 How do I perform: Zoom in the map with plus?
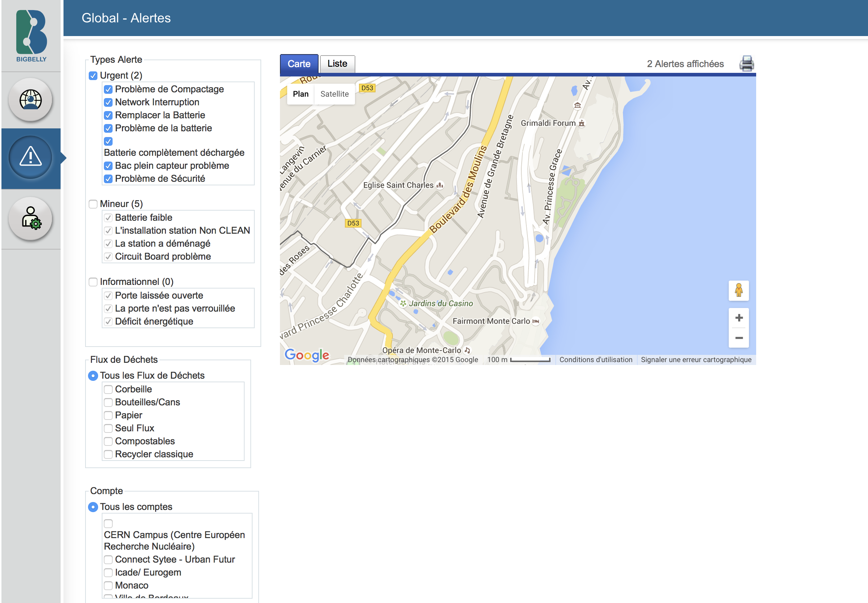click(739, 318)
